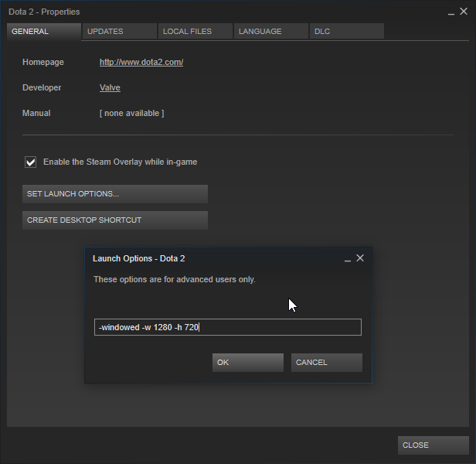
Task: Switch to the GENERAL tab
Action: click(44, 31)
